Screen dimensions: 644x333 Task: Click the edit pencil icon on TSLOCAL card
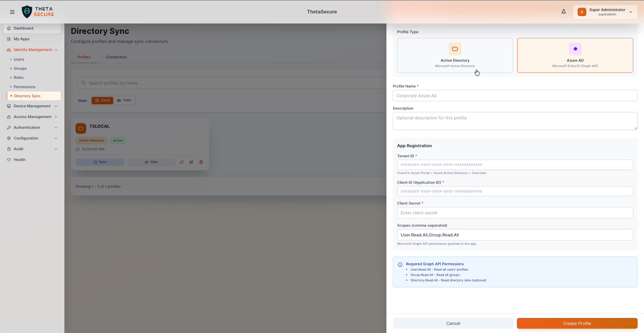(192, 162)
